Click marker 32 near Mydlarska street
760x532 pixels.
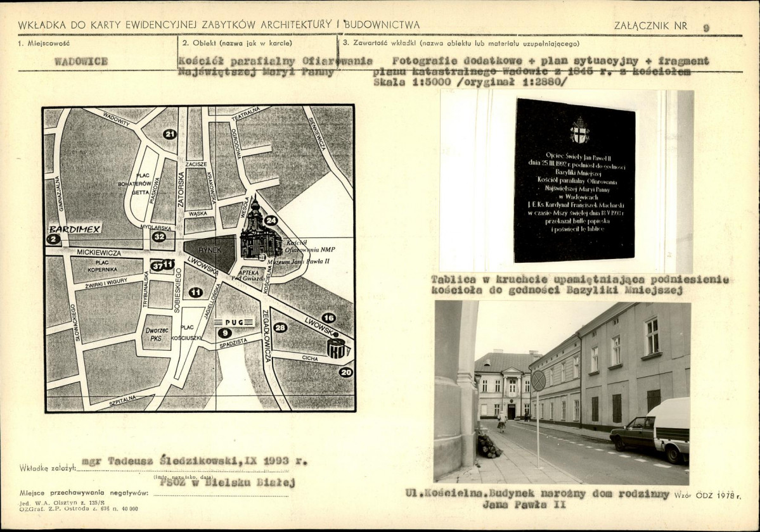point(159,237)
